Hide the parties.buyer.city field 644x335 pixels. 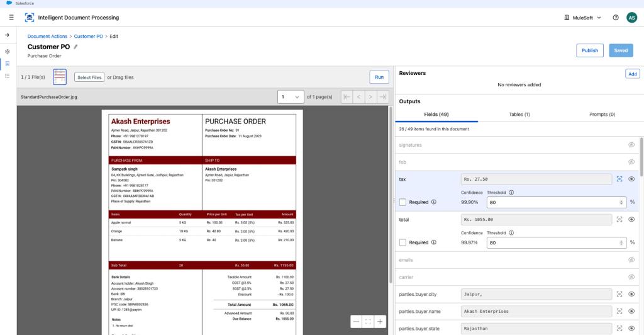point(631,294)
